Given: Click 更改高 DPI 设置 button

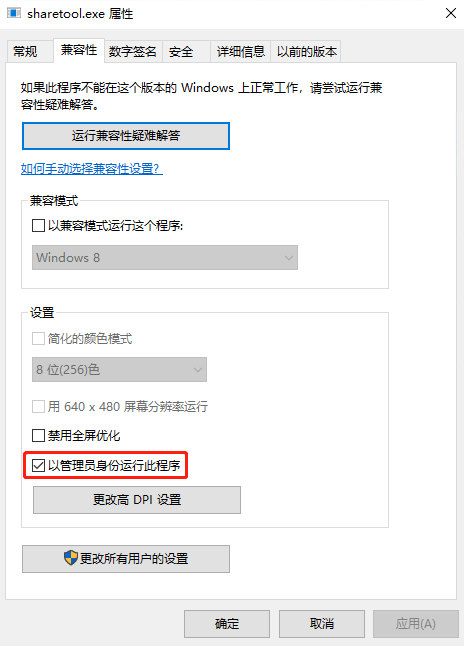Looking at the screenshot, I should click(137, 500).
